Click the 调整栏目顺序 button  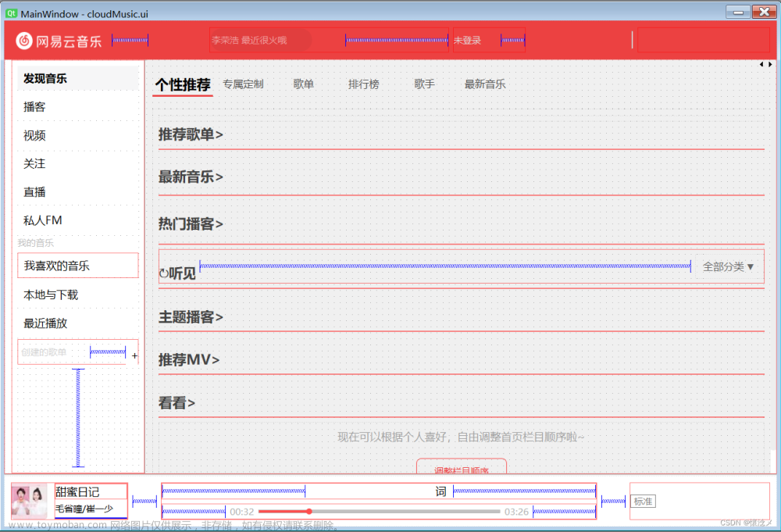tap(462, 467)
